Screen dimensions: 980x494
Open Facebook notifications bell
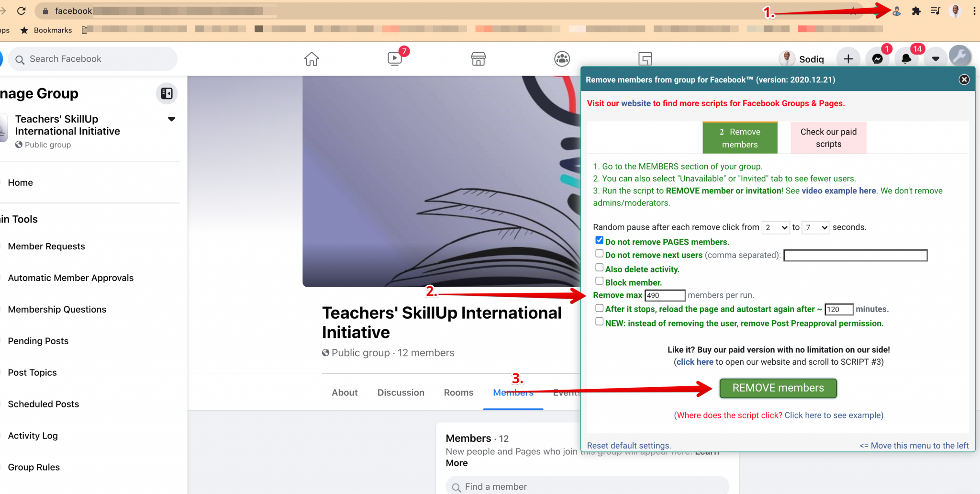pyautogui.click(x=906, y=58)
